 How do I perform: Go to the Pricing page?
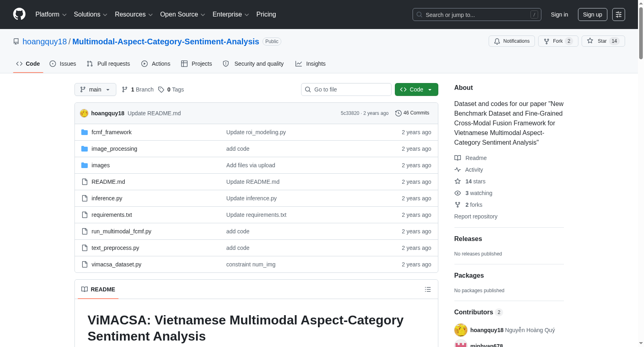(x=266, y=15)
